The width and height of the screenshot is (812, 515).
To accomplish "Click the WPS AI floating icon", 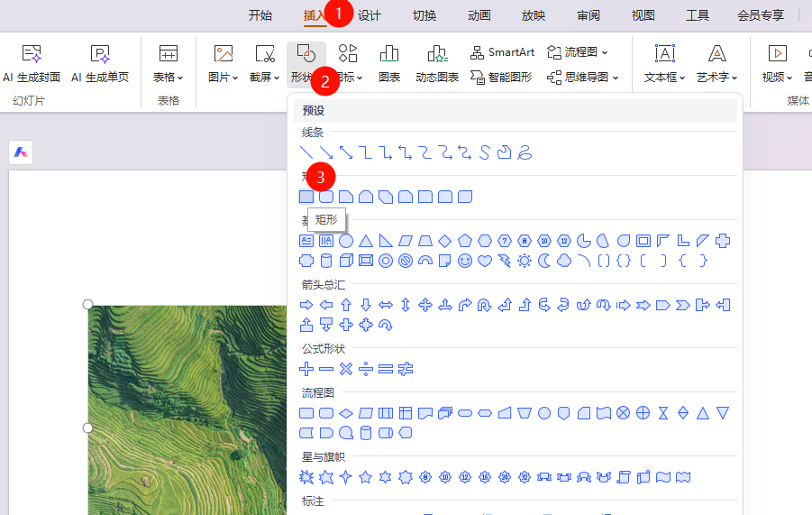I will coord(21,152).
